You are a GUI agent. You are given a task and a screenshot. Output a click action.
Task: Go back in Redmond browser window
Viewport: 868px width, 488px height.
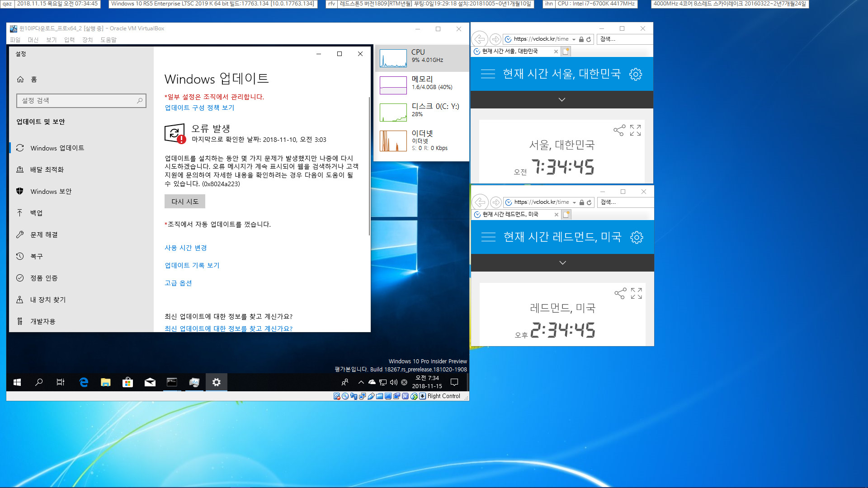(480, 202)
